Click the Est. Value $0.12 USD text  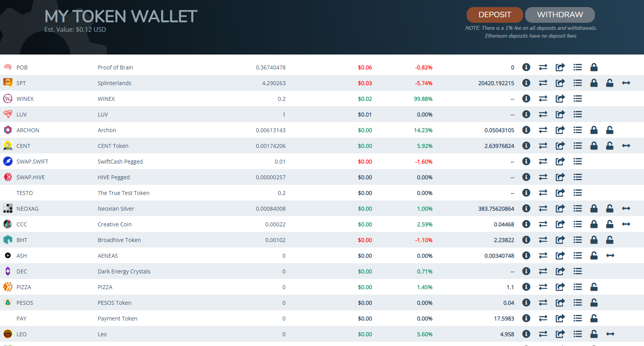pyautogui.click(x=75, y=29)
